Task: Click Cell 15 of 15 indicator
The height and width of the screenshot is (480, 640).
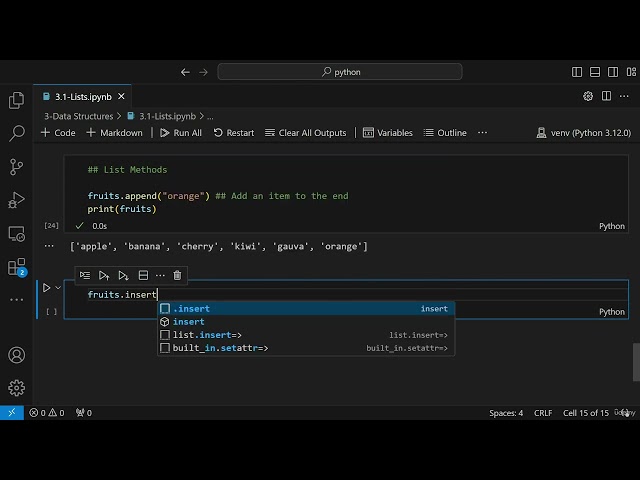Action: pyautogui.click(x=586, y=413)
